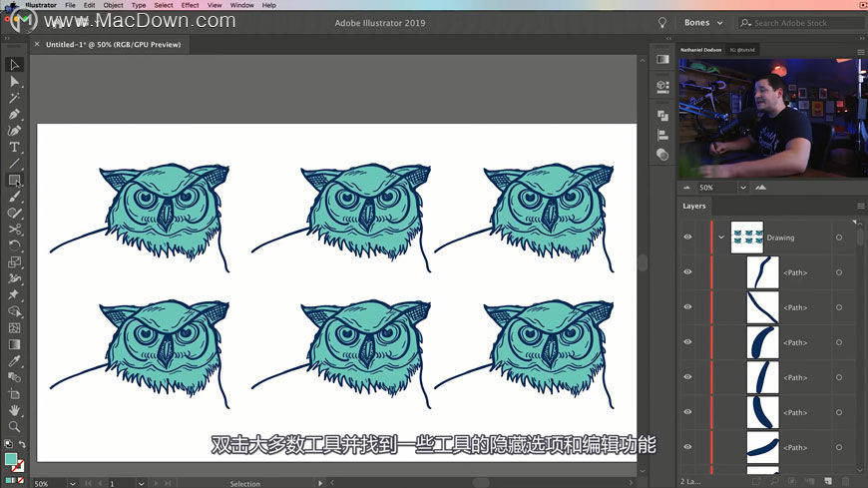Toggle visibility of the third <Path> sublayer
The image size is (868, 488).
point(687,341)
